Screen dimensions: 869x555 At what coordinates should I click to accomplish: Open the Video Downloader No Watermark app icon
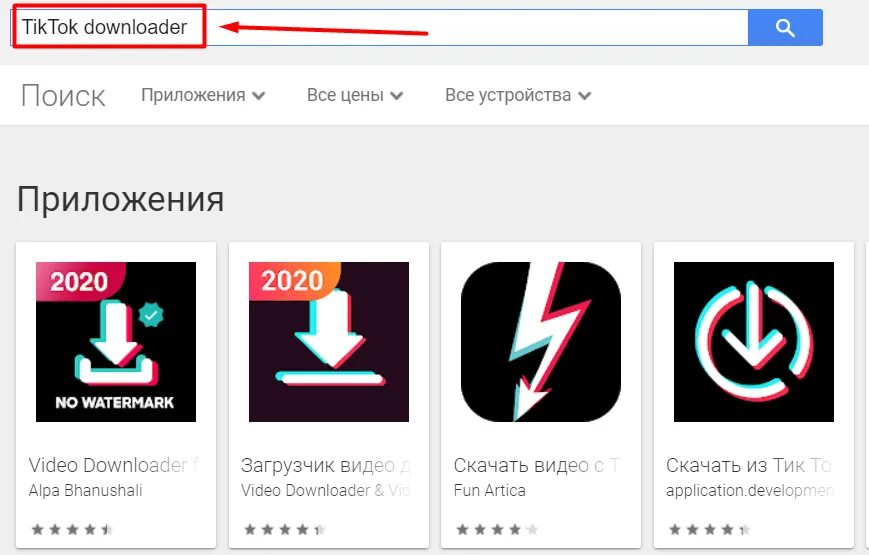[x=116, y=342]
